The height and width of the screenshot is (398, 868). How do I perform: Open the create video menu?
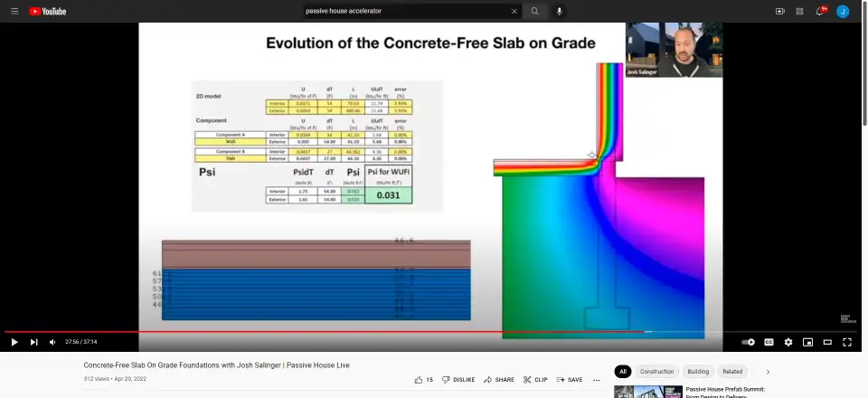(779, 11)
